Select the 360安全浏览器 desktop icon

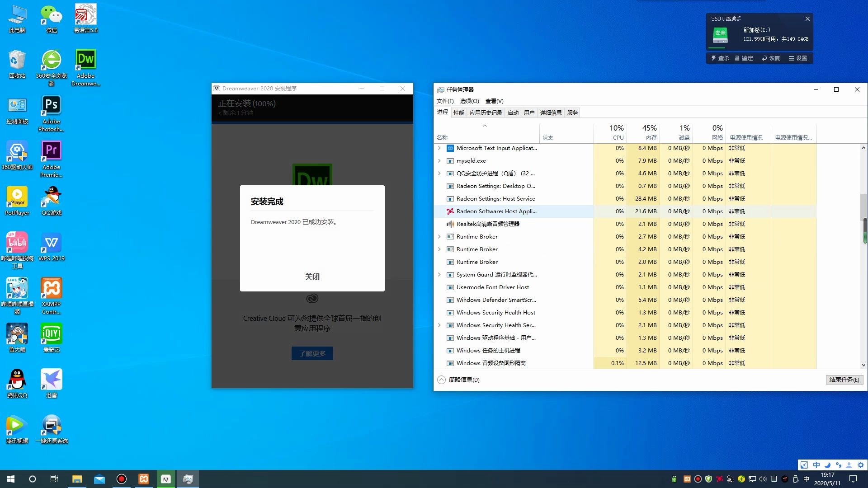pyautogui.click(x=51, y=68)
